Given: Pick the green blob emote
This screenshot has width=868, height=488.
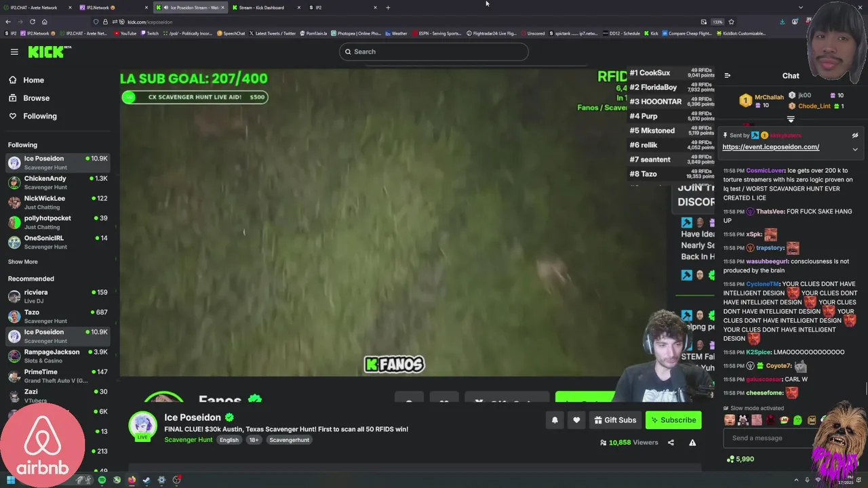Looking at the screenshot, I should [798, 420].
